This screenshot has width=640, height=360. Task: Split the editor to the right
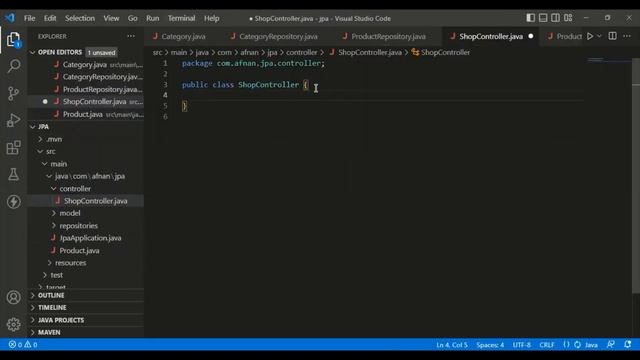coord(612,36)
